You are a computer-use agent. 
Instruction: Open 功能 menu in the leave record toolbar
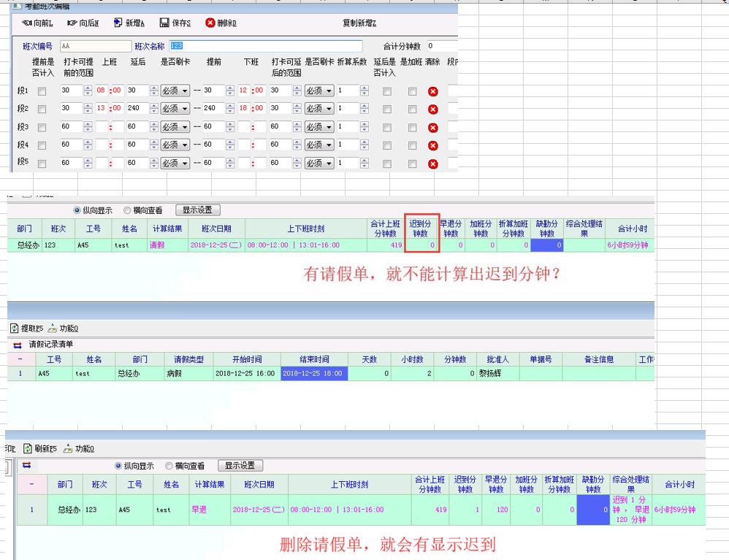coord(53,329)
